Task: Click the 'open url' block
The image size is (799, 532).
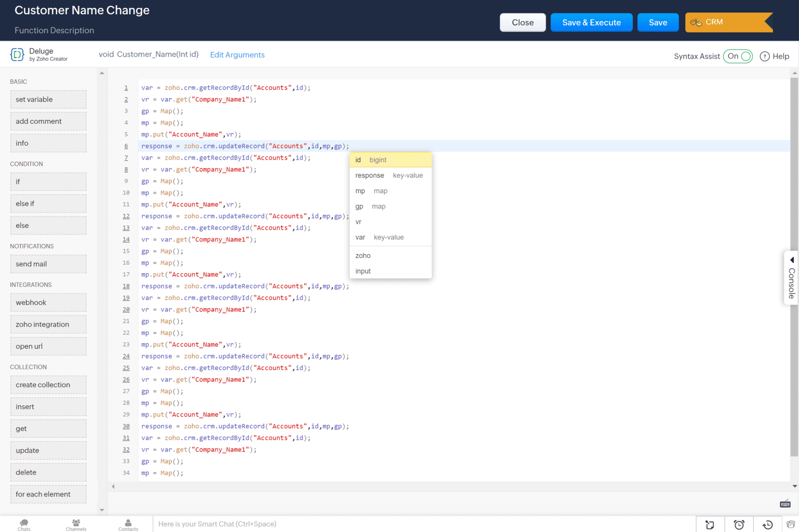Action: pos(48,346)
